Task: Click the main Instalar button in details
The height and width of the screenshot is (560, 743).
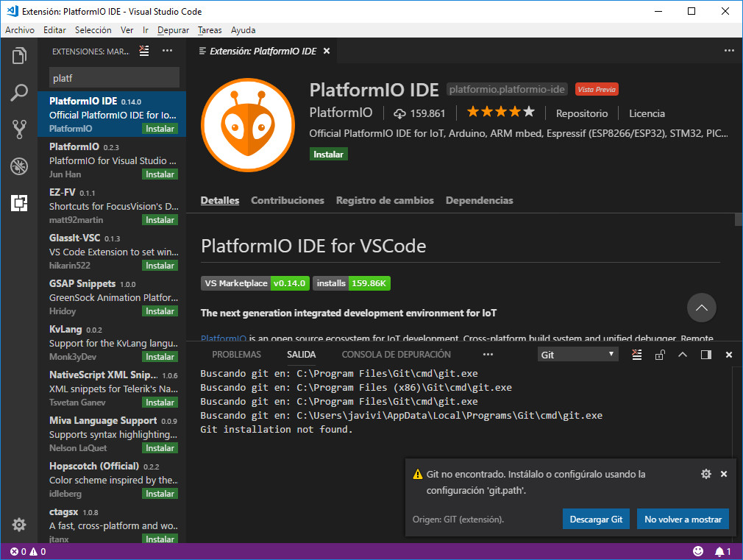Action: (x=328, y=154)
